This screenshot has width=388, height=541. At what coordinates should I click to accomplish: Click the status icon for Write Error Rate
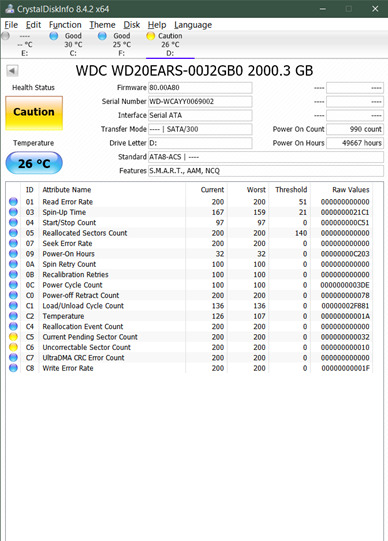pyautogui.click(x=13, y=368)
